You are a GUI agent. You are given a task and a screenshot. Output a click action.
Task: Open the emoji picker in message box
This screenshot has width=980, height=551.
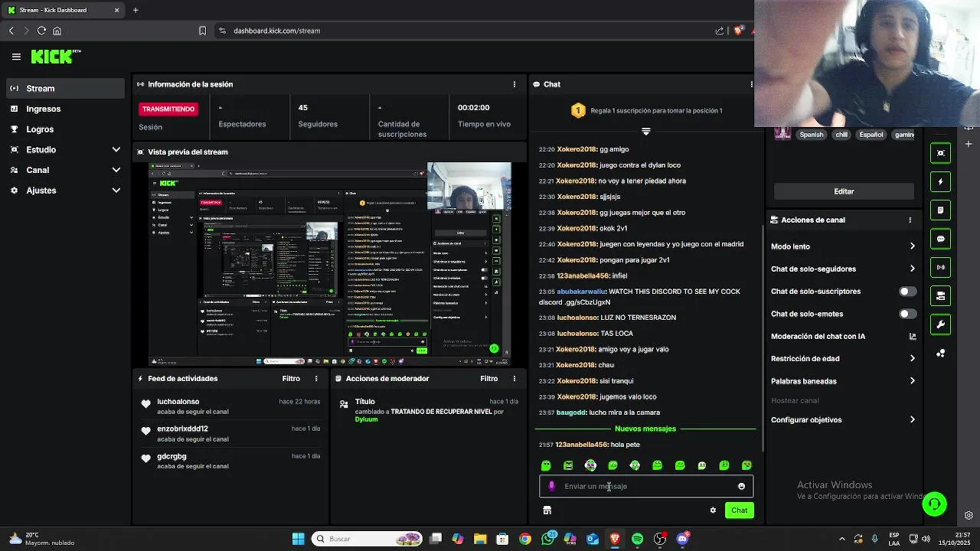[x=741, y=486]
